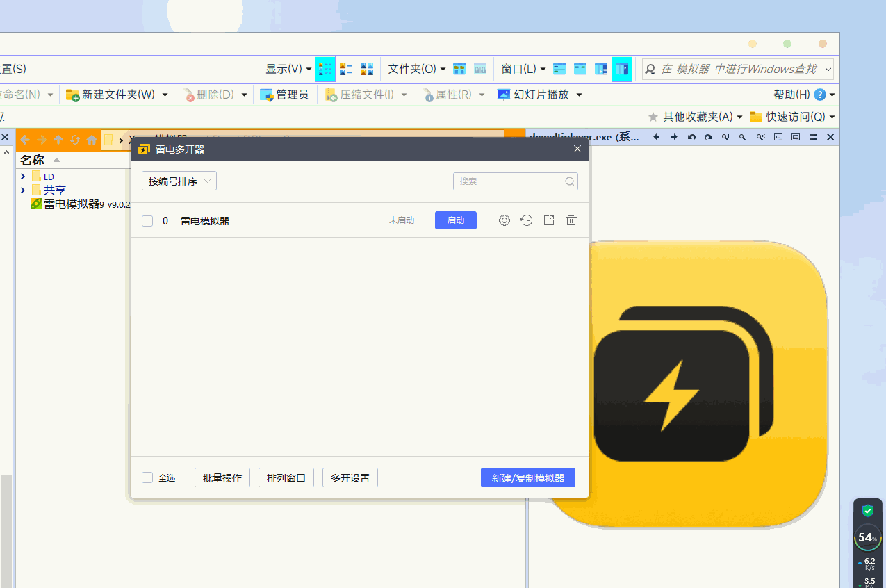Click the highlighted cyan window layout icon
This screenshot has height=588, width=886.
coord(622,69)
